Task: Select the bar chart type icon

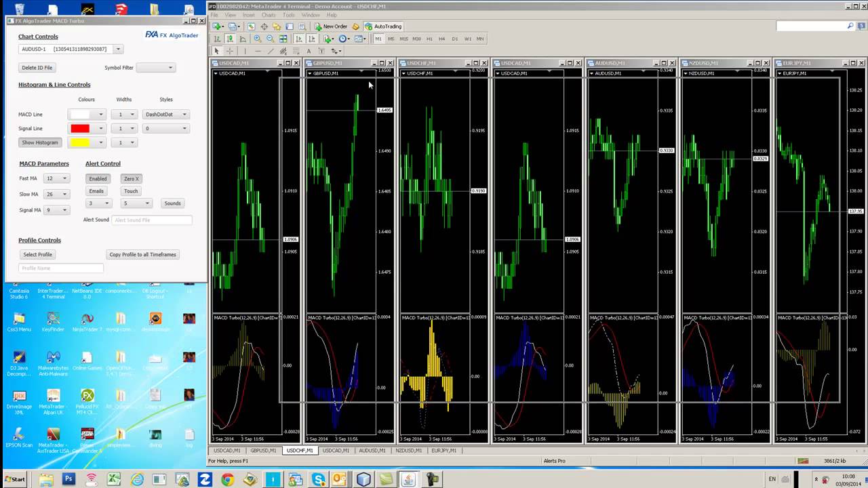Action: 218,39
